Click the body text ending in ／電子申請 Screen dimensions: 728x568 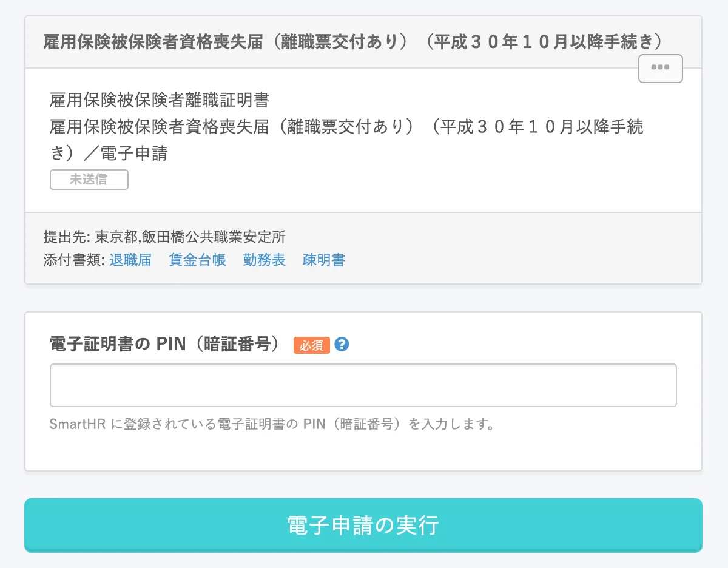pos(347,140)
